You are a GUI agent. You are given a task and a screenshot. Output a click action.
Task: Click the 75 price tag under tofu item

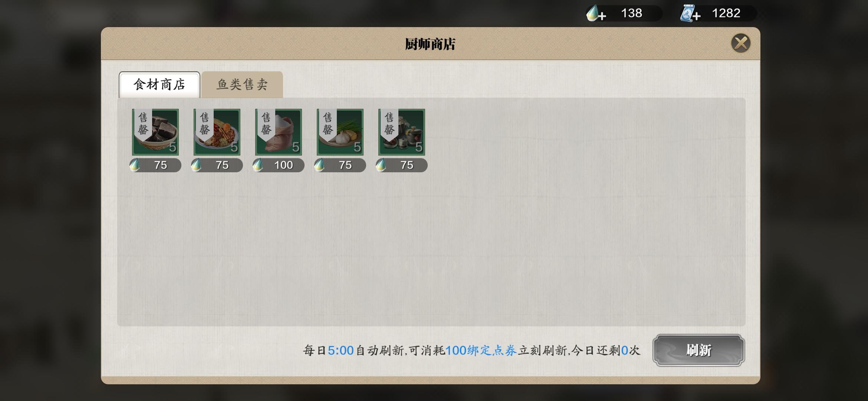[155, 165]
